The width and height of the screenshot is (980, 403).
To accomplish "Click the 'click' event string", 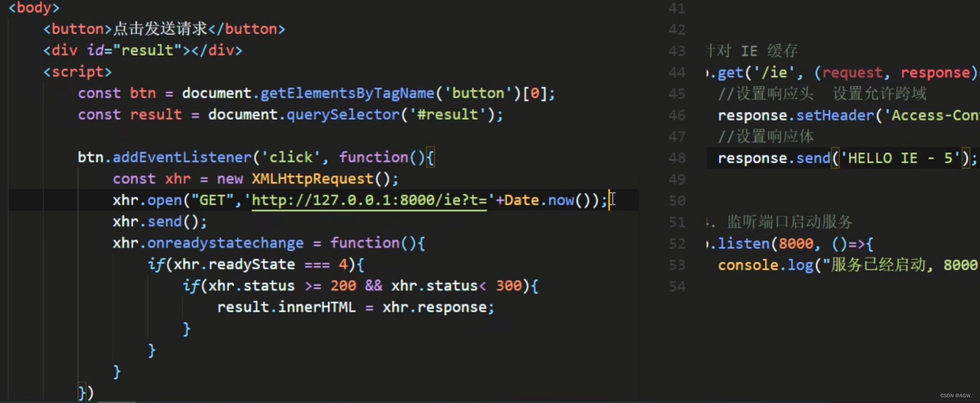I will point(291,157).
